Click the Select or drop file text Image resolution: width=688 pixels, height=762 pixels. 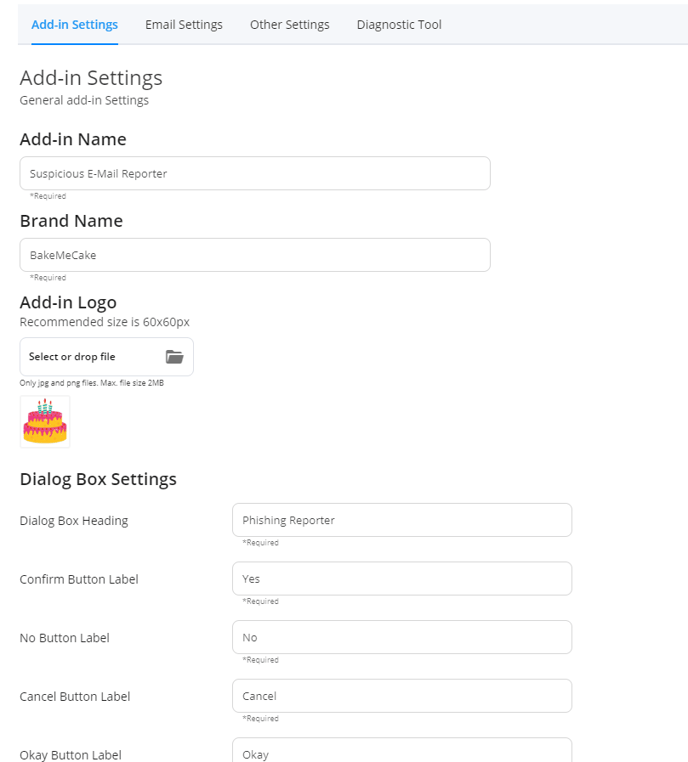pyautogui.click(x=72, y=357)
